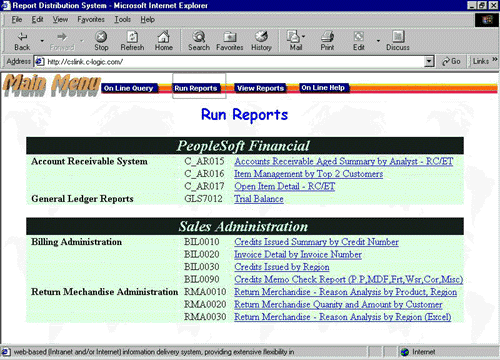Click the PeopleSoft Financial section header
The height and width of the screenshot is (360, 500).
(245, 146)
